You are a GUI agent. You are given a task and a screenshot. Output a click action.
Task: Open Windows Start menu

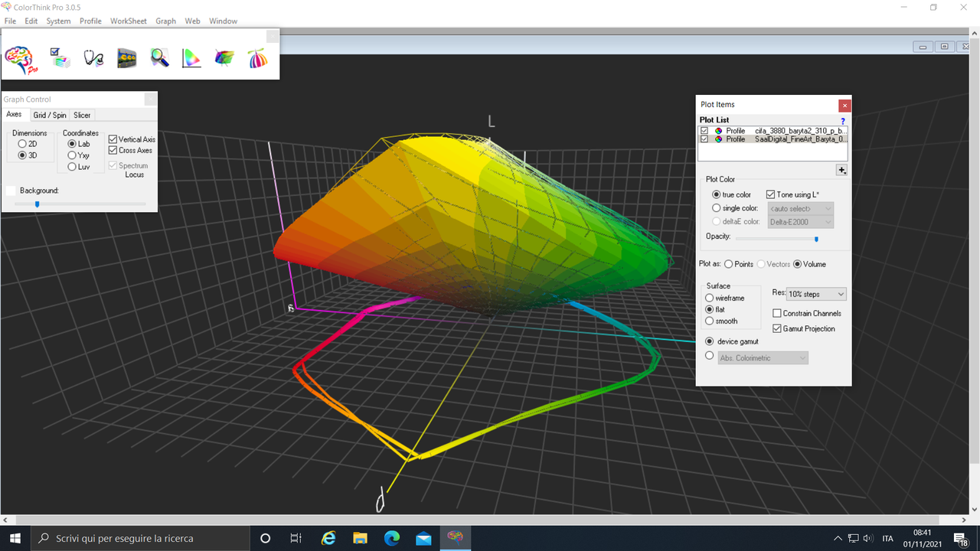15,538
